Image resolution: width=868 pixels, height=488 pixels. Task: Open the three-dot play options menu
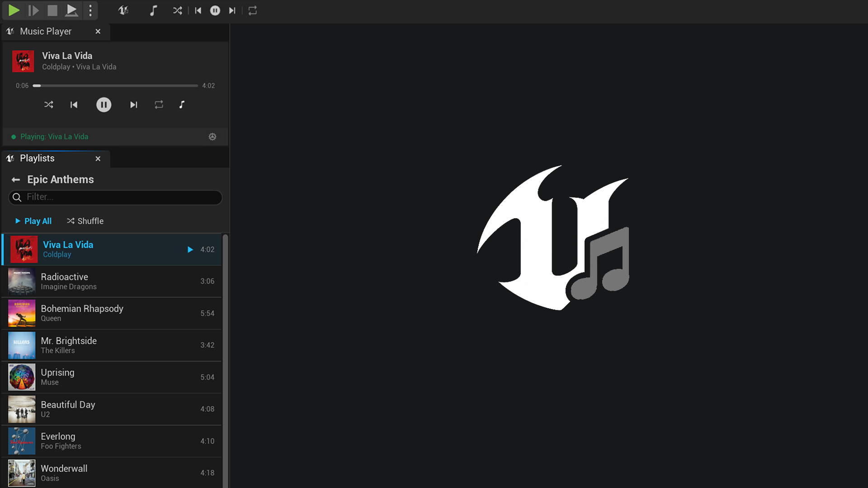point(90,10)
